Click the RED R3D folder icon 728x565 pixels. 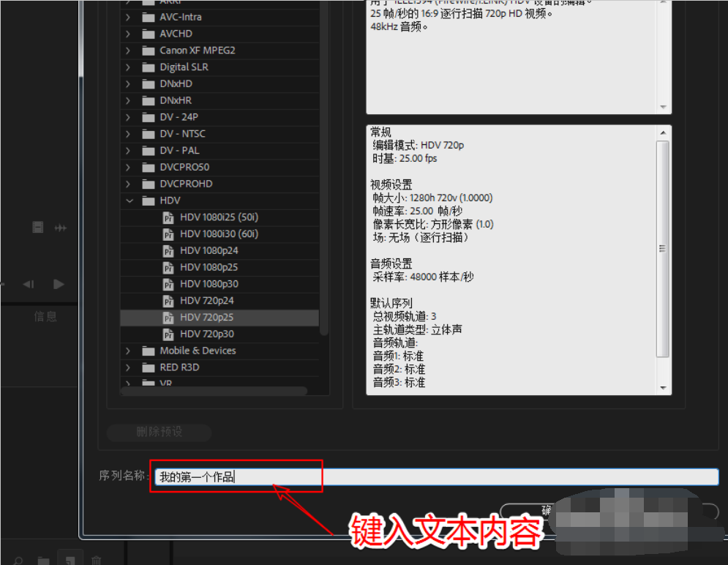click(x=148, y=368)
